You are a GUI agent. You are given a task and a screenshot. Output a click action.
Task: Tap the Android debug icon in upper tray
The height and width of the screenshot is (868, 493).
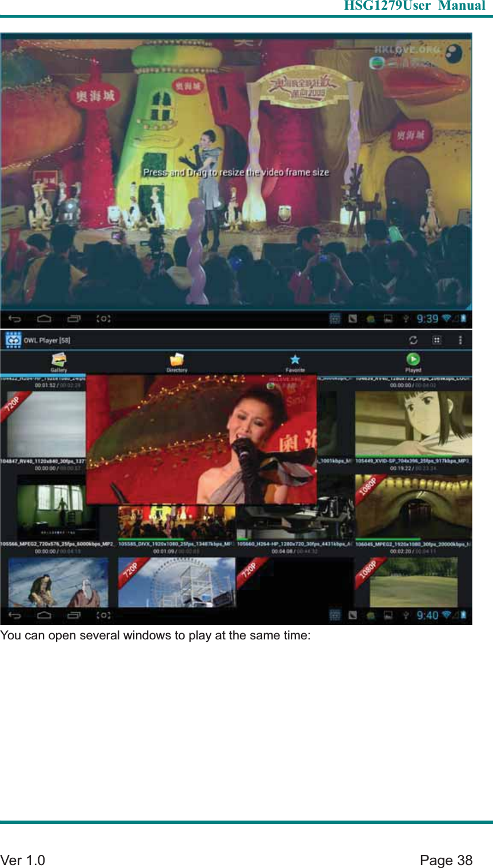pos(371,319)
